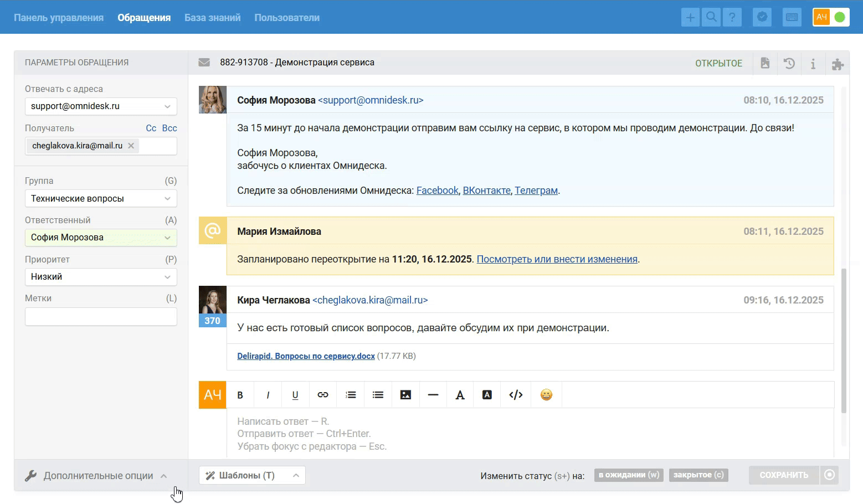Click the plus icon to create new ticket
Image resolution: width=863 pixels, height=504 pixels.
[x=690, y=17]
